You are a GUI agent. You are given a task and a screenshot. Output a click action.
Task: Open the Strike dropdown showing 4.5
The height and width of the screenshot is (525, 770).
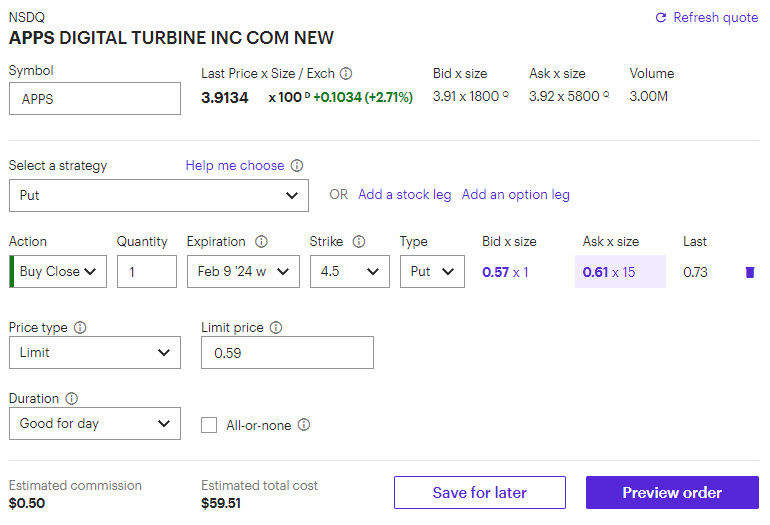pos(349,272)
